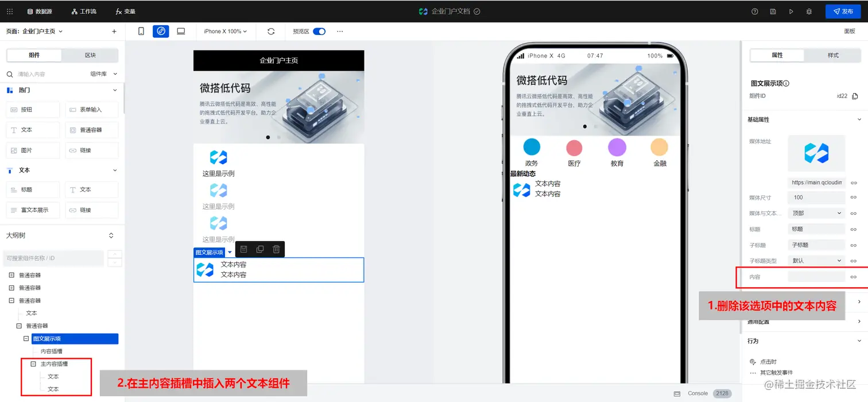
Task: Select the 普通容器 component in palette
Action: [92, 130]
